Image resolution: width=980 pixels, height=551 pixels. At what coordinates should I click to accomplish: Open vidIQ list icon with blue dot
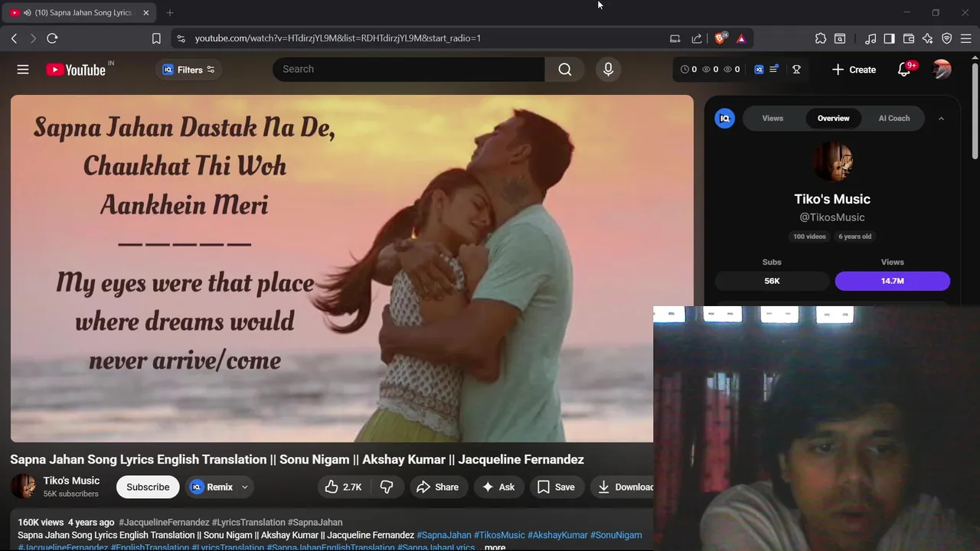click(773, 69)
